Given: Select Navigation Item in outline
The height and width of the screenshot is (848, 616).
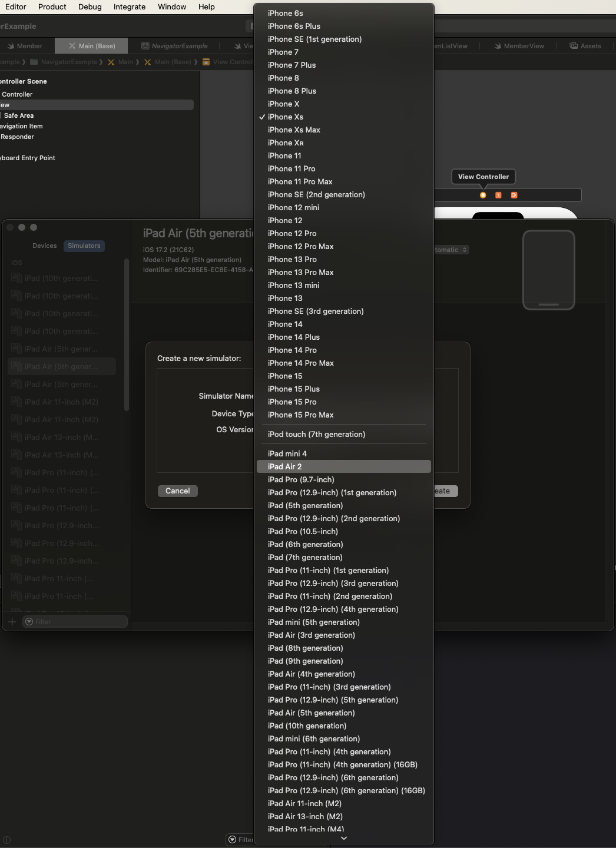Looking at the screenshot, I should click(x=21, y=126).
